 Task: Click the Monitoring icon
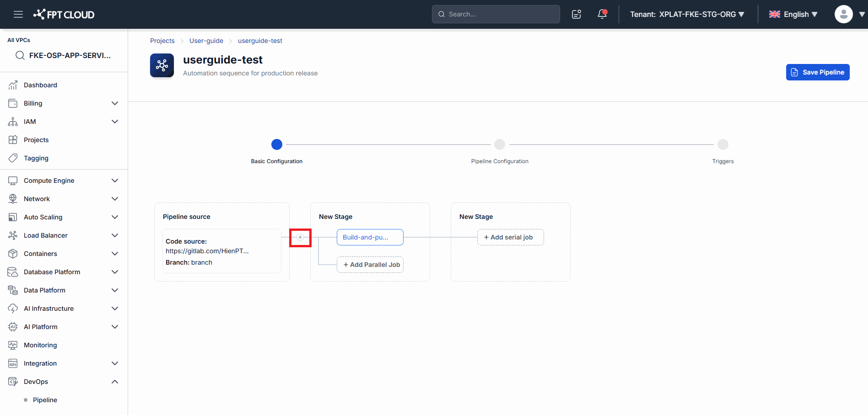click(13, 345)
